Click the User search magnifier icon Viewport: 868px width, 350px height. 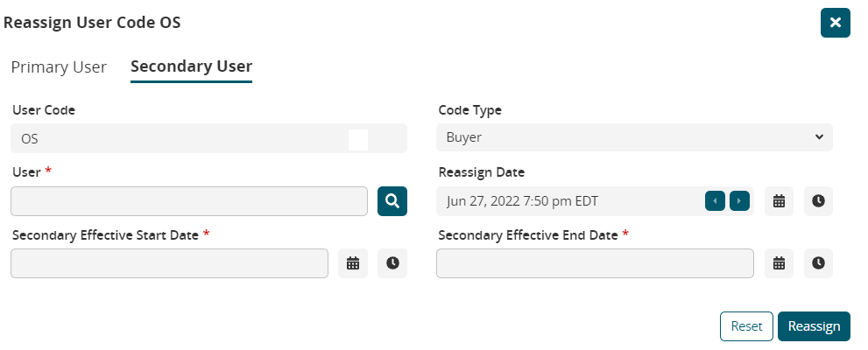(392, 201)
